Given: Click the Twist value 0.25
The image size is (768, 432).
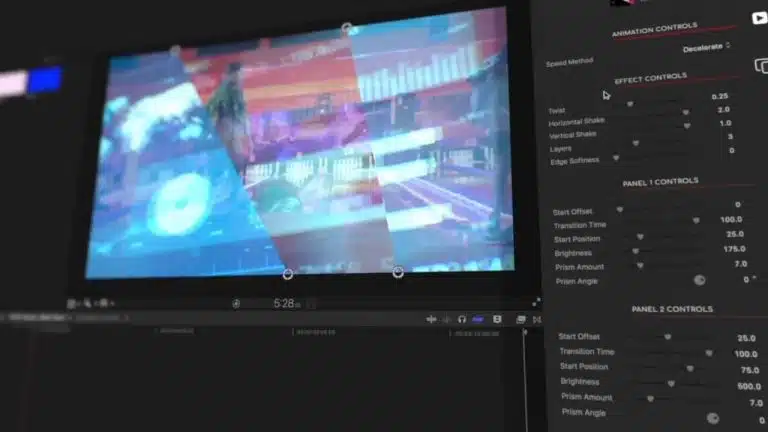Looking at the screenshot, I should click(x=720, y=96).
